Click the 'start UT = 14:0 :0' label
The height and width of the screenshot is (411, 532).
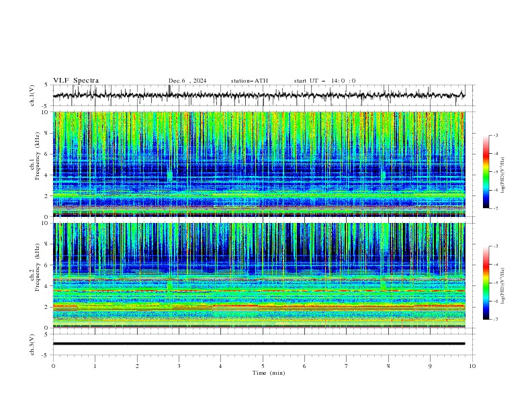(324, 81)
